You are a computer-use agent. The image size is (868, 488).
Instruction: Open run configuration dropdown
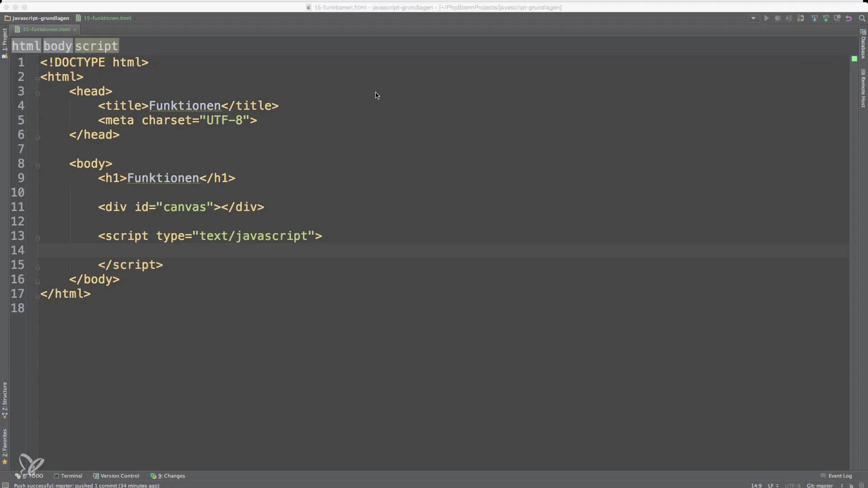coord(753,19)
